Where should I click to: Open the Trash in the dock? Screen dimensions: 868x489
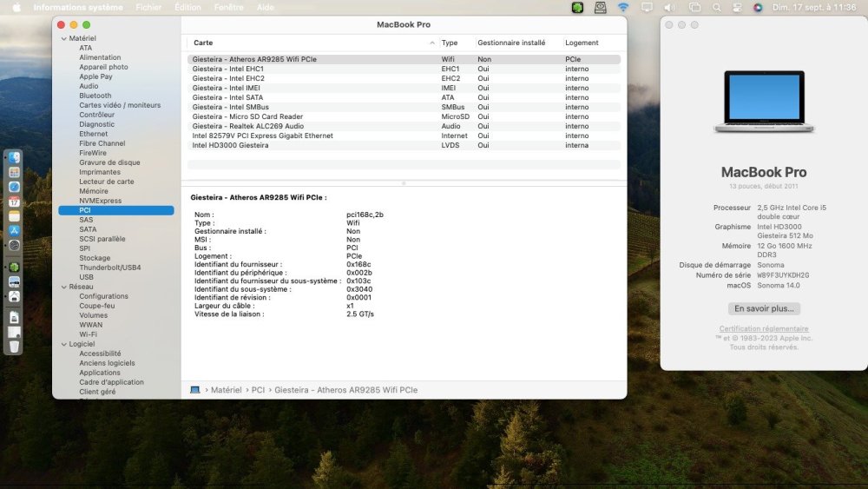coord(15,347)
